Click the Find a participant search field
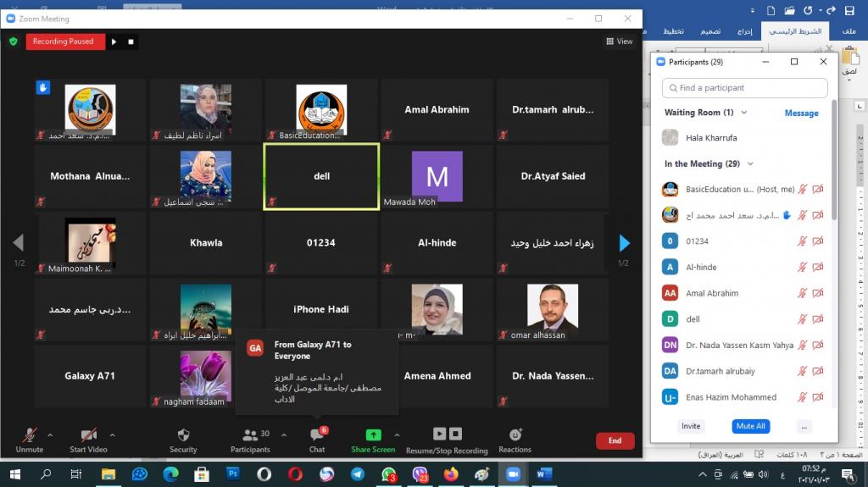Viewport: 868px width, 487px height. point(744,88)
